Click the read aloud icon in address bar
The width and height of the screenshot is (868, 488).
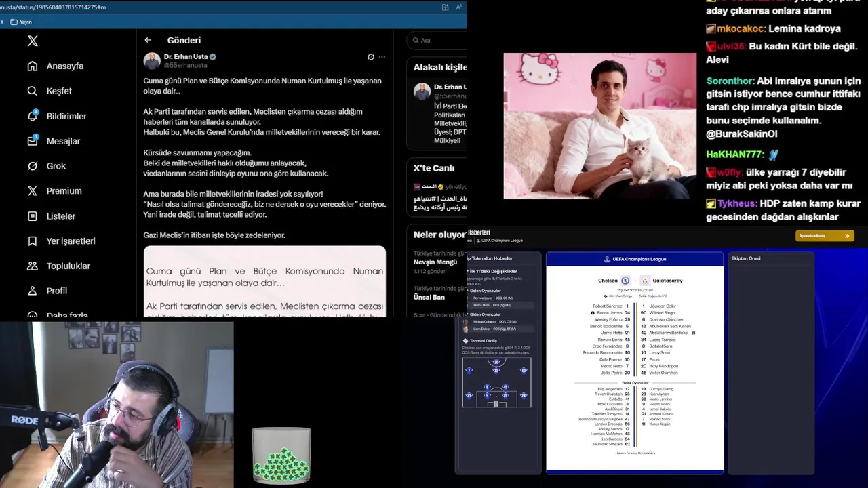pos(460,7)
